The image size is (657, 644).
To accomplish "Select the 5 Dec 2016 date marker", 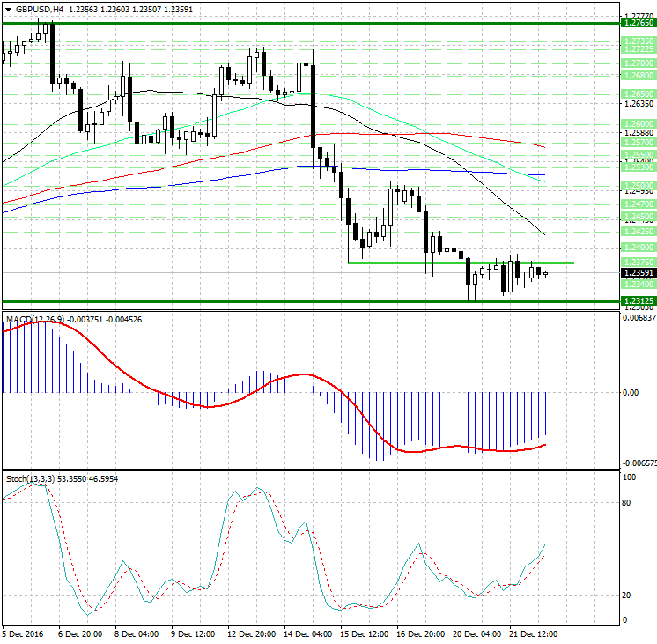I will pos(23,633).
